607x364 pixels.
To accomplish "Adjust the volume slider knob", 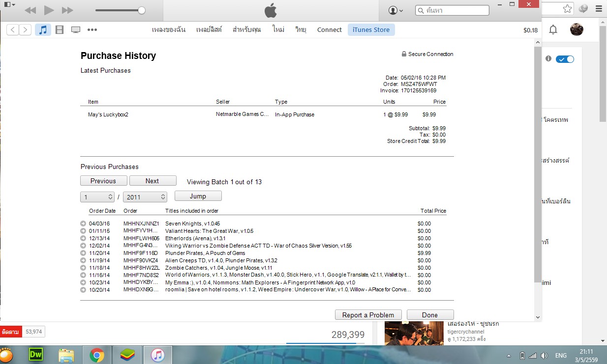I will (x=142, y=10).
